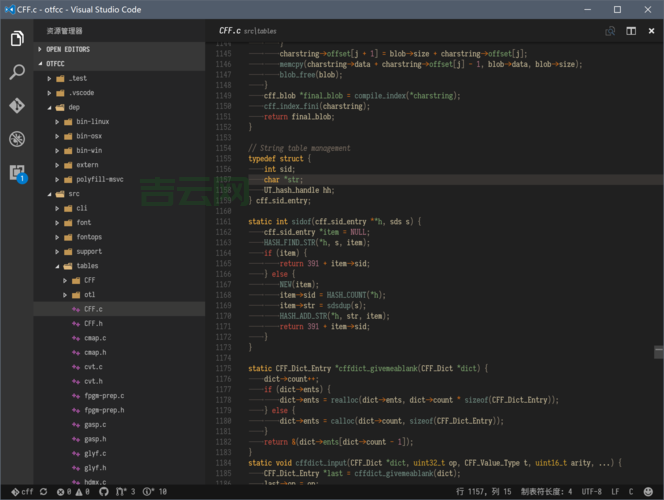
Task: Collapse the OTFCC project root section
Action: point(55,63)
